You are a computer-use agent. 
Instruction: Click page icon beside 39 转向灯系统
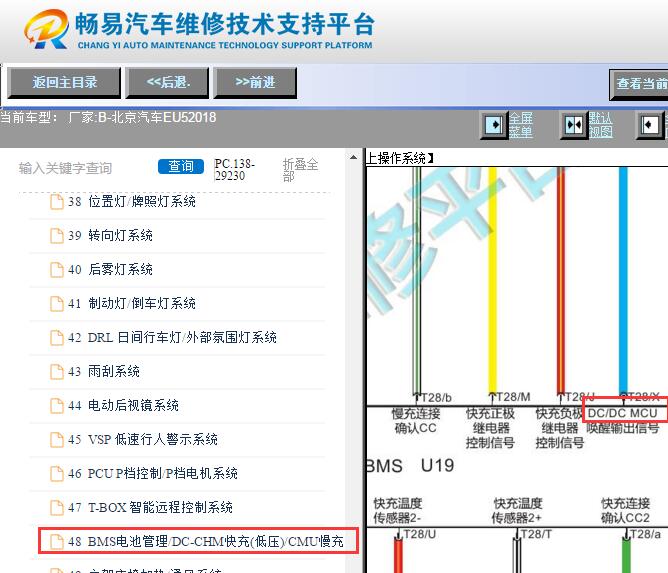[x=57, y=235]
